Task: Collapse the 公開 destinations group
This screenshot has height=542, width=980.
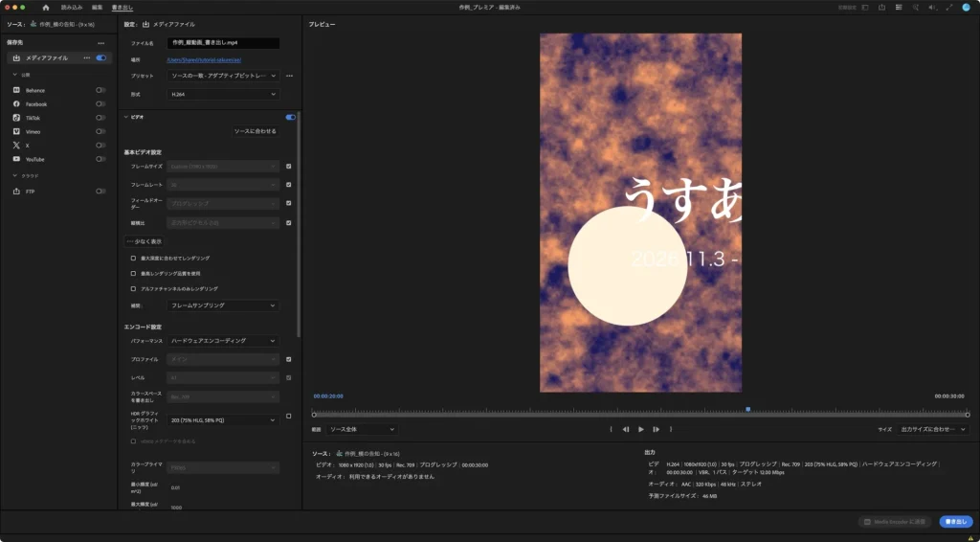Action: [15, 75]
